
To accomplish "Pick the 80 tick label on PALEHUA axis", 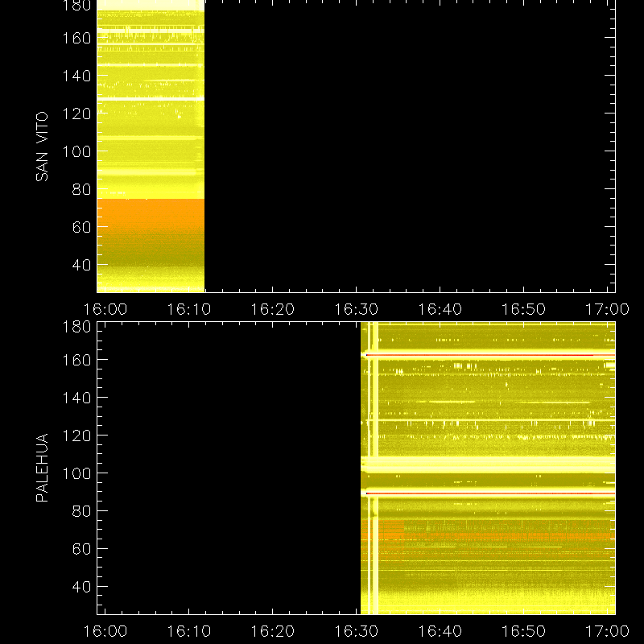I will pos(82,511).
